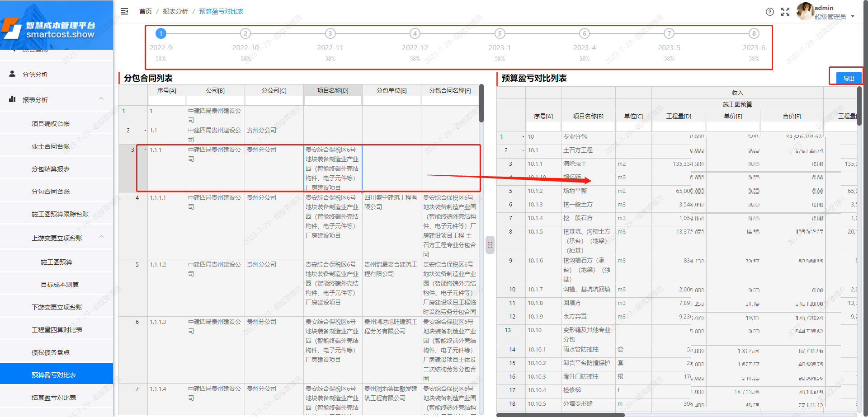Open 施工图预算 from the sidebar

pyautogui.click(x=57, y=261)
